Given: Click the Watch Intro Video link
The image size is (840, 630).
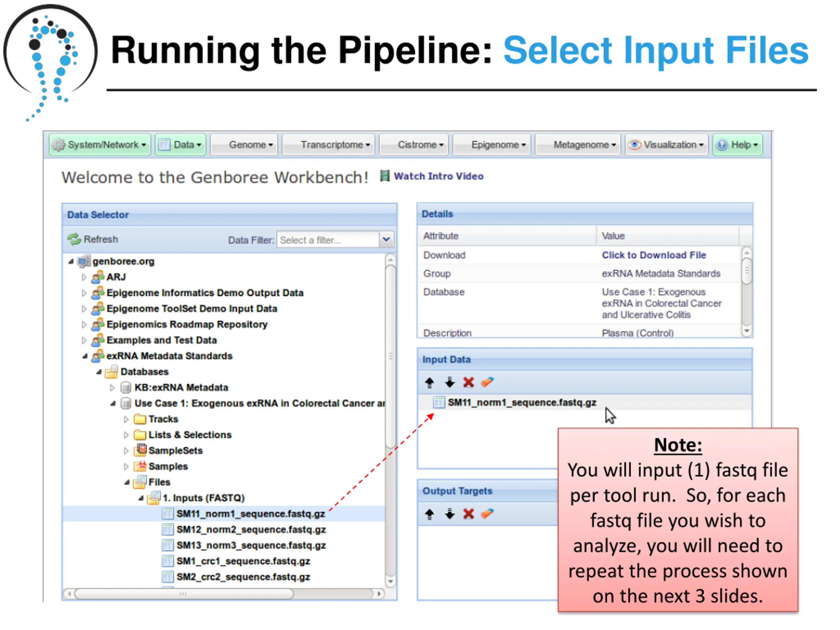Looking at the screenshot, I should (439, 176).
